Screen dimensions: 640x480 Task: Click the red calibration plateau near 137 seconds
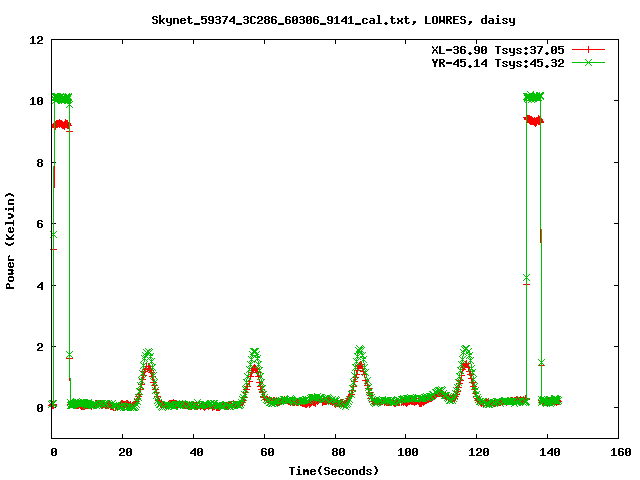(x=533, y=120)
